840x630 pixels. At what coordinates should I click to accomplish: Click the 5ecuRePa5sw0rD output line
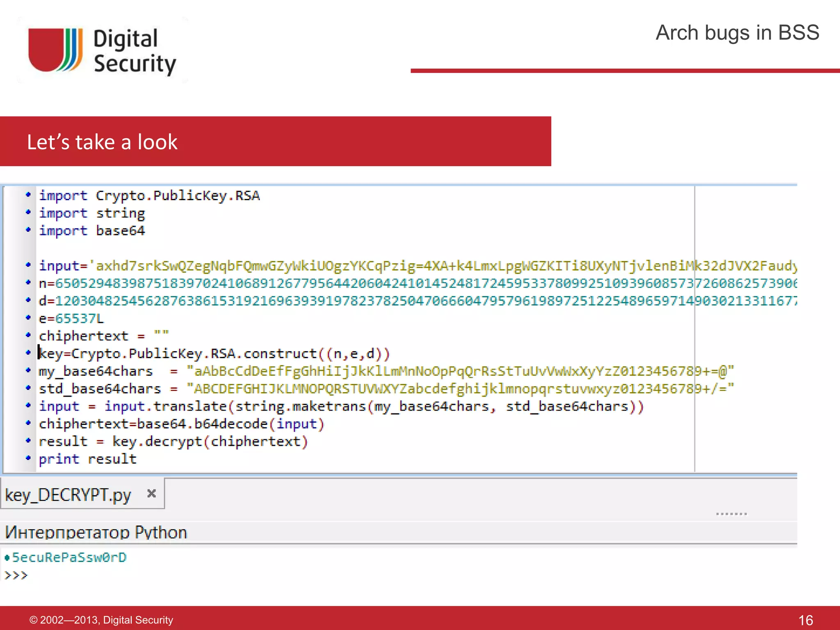pyautogui.click(x=66, y=557)
